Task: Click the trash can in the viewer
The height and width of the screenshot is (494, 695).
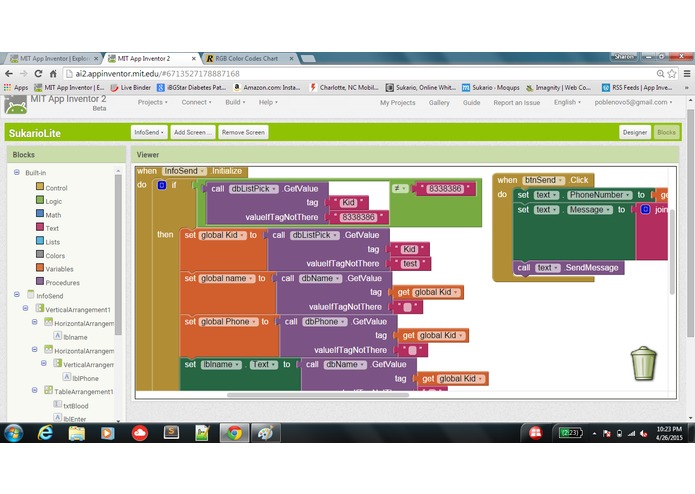Action: [x=643, y=364]
